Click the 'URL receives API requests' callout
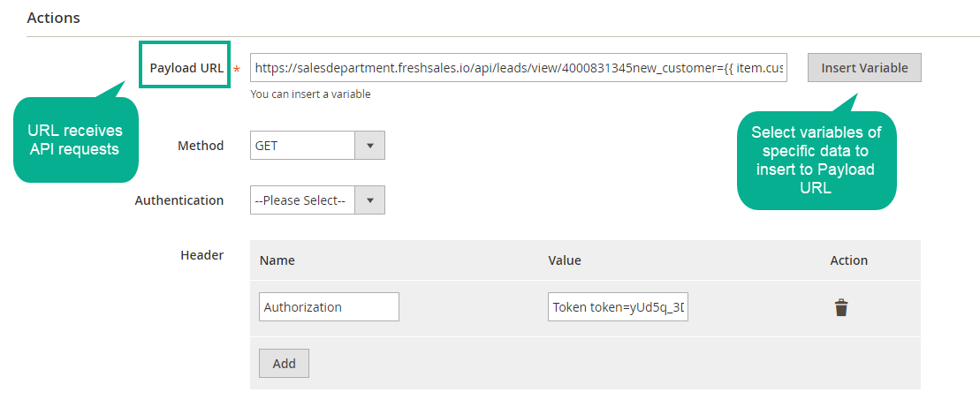 75,139
